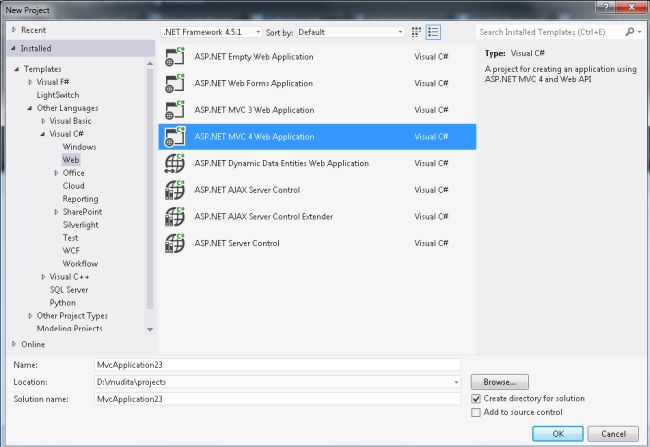Collapse the Installed section
650x447 pixels.
click(x=13, y=48)
